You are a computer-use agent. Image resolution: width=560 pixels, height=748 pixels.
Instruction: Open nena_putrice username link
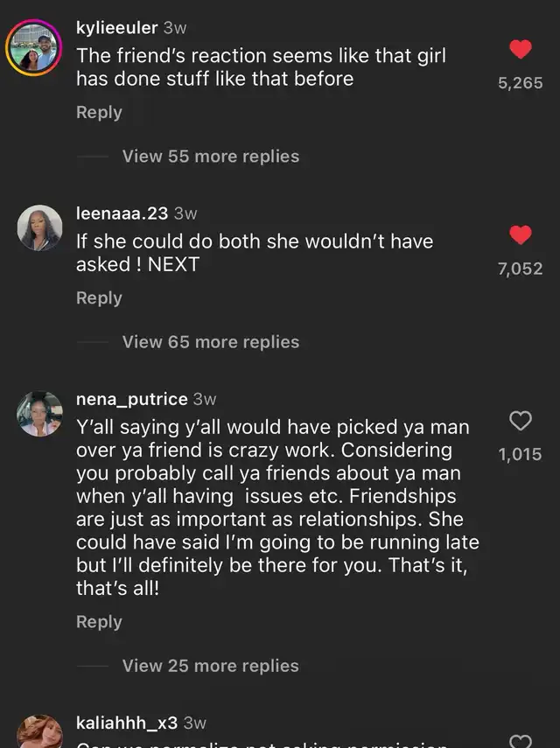point(131,399)
